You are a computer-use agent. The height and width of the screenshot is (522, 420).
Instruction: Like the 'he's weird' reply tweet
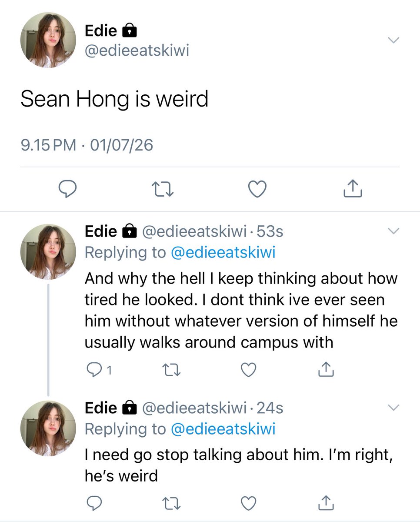coord(247,503)
